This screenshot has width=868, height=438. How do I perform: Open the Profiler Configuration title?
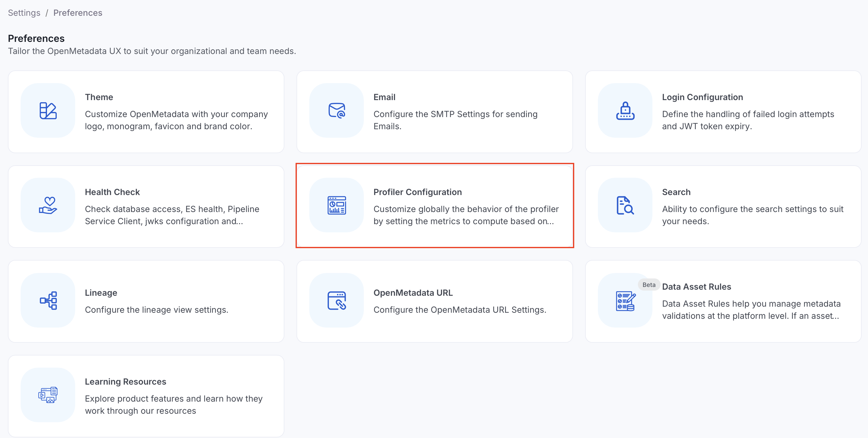tap(417, 192)
